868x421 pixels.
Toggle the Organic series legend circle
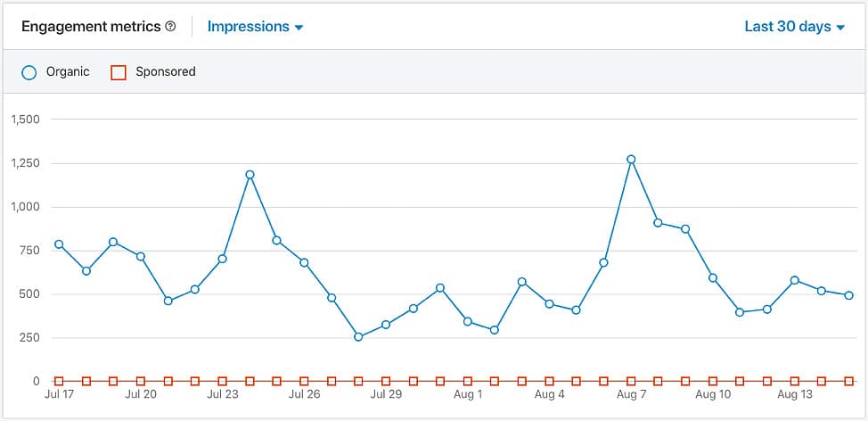click(29, 72)
